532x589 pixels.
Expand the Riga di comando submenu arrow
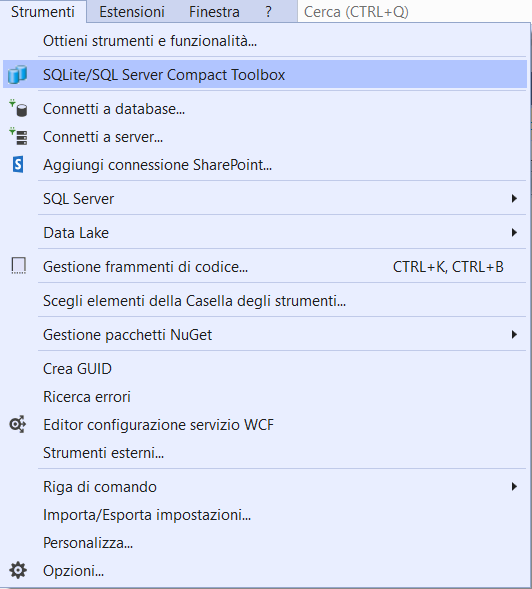pyautogui.click(x=514, y=486)
